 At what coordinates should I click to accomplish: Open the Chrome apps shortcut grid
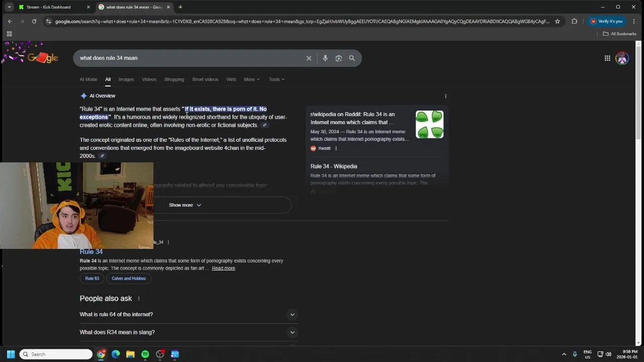coord(9,34)
